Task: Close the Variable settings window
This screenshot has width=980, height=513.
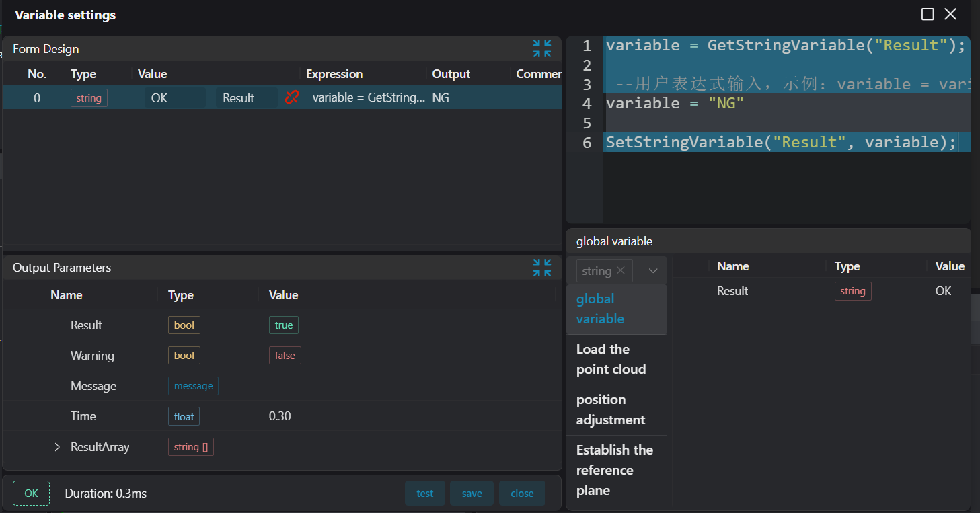Action: click(950, 14)
